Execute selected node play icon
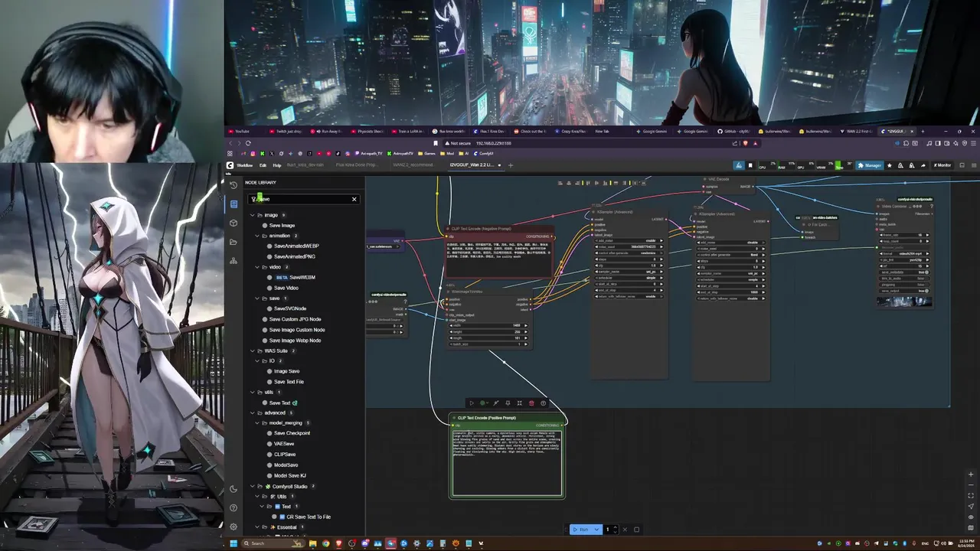Screen dimensions: 980x551 coord(471,403)
